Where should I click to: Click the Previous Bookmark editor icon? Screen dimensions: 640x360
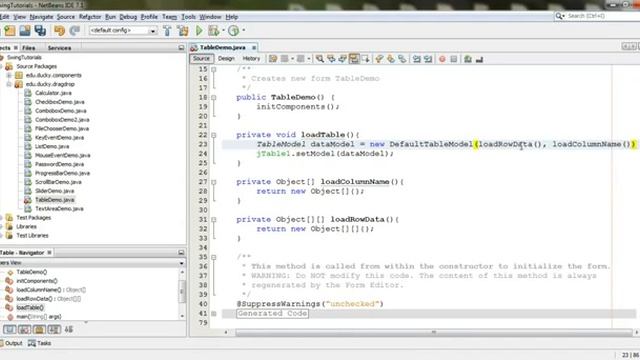[x=379, y=59]
